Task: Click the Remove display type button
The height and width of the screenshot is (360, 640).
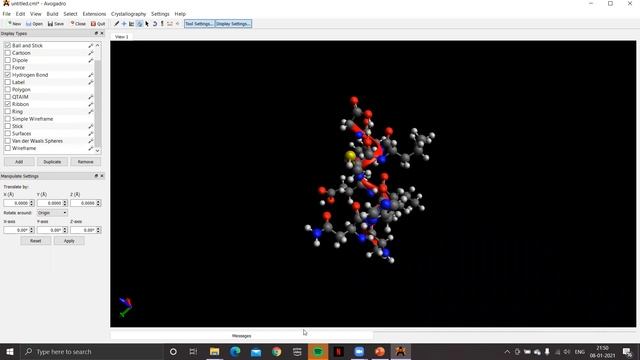Action: coord(85,162)
